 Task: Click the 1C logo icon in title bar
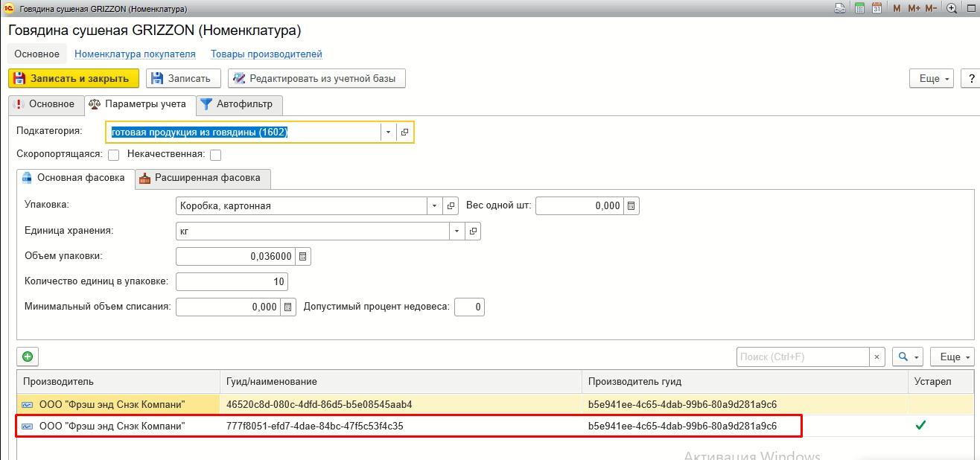pyautogui.click(x=9, y=8)
